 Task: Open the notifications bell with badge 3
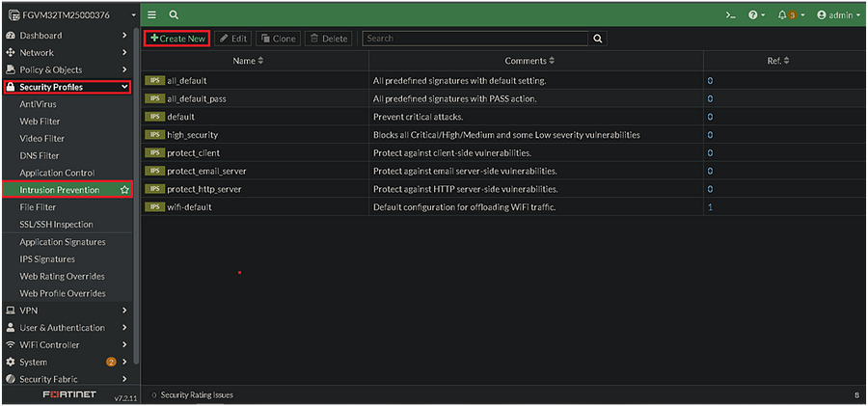[791, 15]
